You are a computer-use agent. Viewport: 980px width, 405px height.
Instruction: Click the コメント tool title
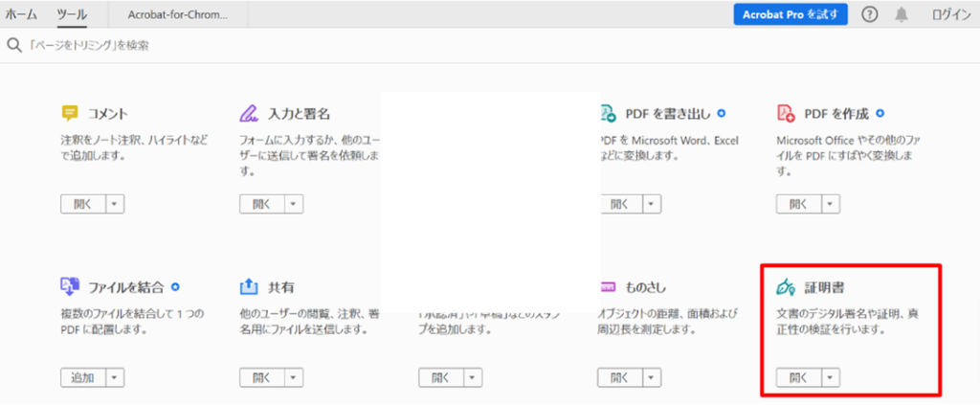(107, 114)
